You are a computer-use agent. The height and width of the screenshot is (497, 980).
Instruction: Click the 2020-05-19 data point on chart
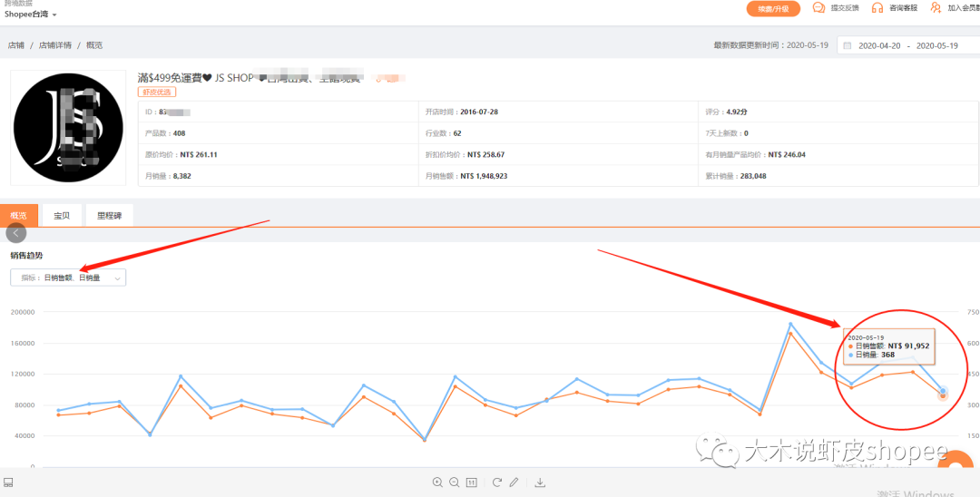point(943,394)
